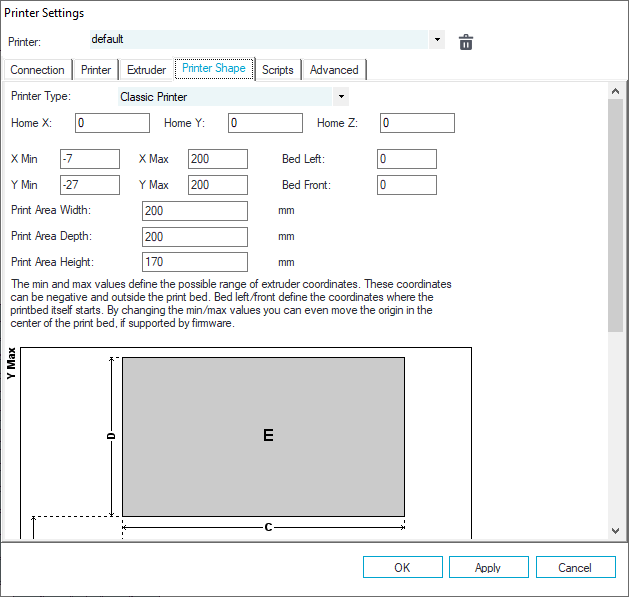The height and width of the screenshot is (597, 629).
Task: Expand the Printer Type dropdown
Action: coord(341,97)
